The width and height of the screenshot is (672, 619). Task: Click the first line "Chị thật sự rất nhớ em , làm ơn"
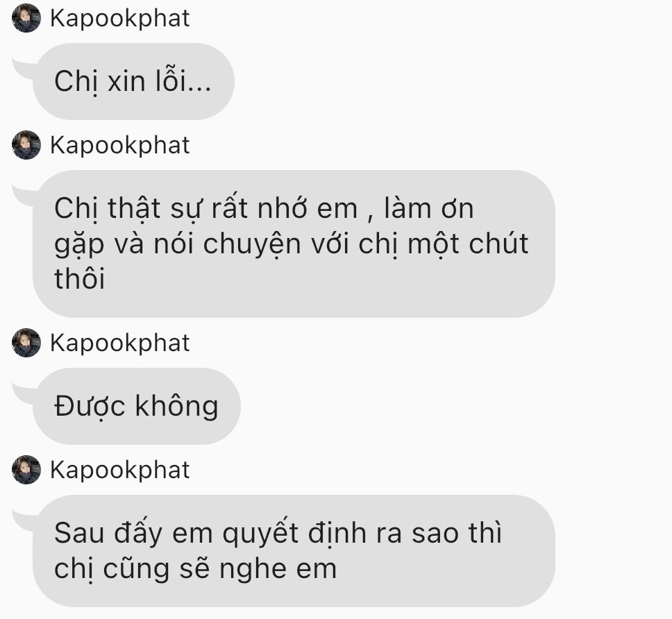click(264, 209)
